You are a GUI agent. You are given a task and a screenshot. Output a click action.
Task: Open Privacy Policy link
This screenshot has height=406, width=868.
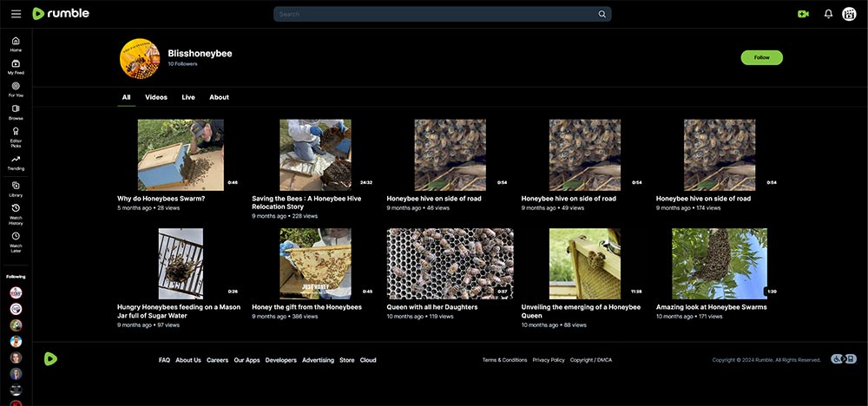[549, 360]
